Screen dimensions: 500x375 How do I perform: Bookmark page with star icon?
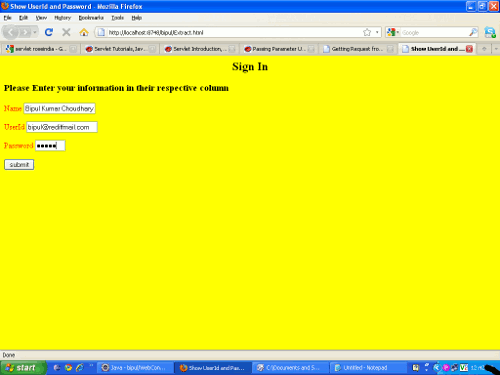[367, 32]
